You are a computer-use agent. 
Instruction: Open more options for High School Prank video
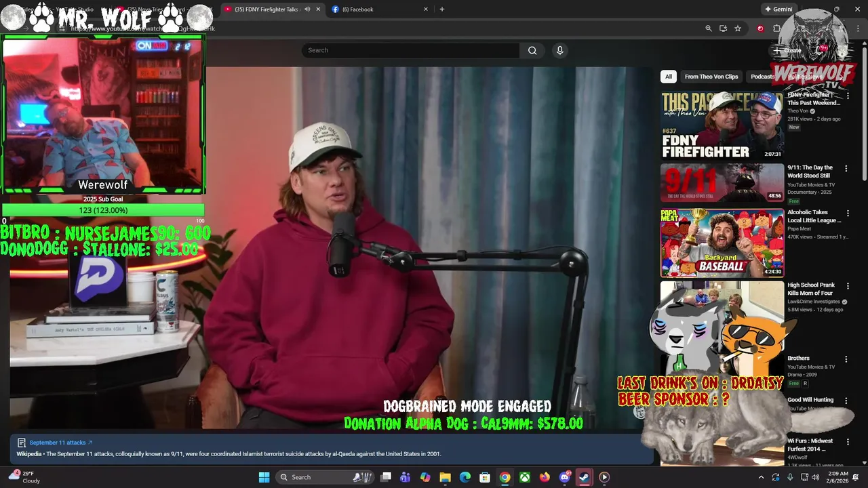tap(847, 286)
